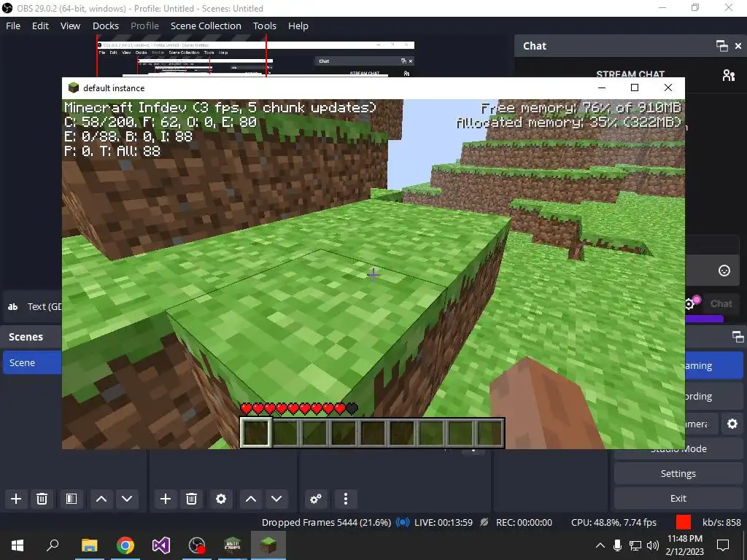The height and width of the screenshot is (560, 747).
Task: Open scene filters icon
Action: (x=71, y=499)
